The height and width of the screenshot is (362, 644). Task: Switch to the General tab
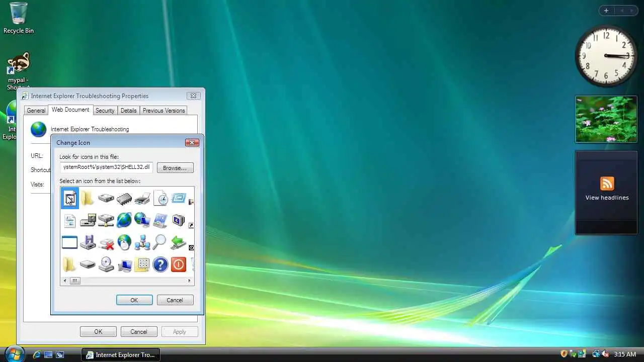point(36,111)
